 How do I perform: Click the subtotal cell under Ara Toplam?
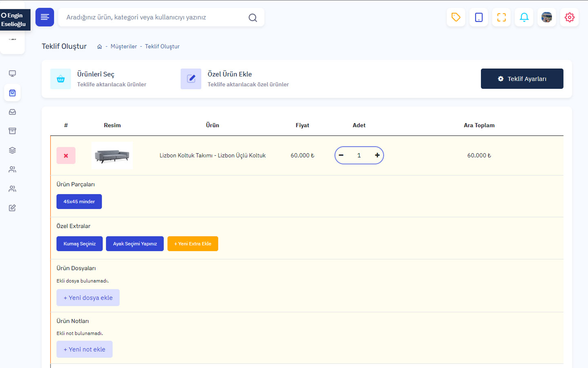click(479, 155)
